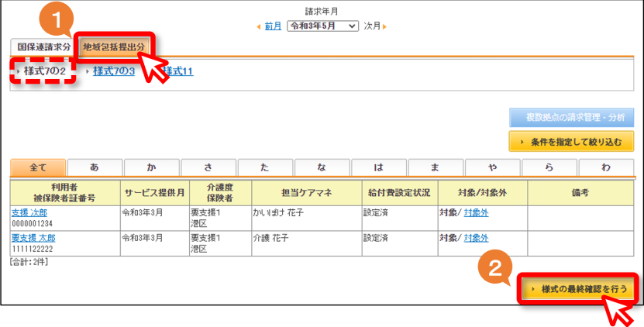Viewport: 644px width, 327px height.
Task: Click the next month arrow icon
Action: coord(384,26)
